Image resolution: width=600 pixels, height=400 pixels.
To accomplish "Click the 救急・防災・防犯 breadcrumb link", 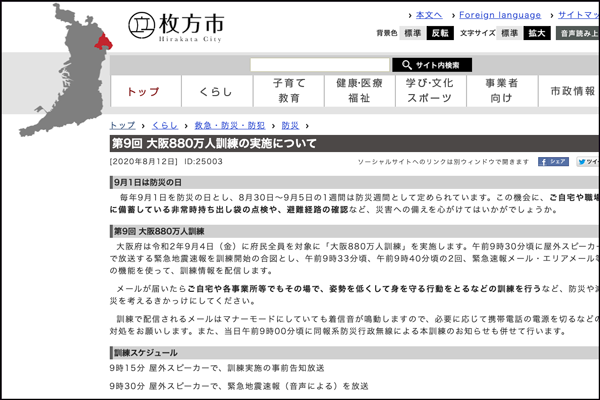I will (x=230, y=126).
